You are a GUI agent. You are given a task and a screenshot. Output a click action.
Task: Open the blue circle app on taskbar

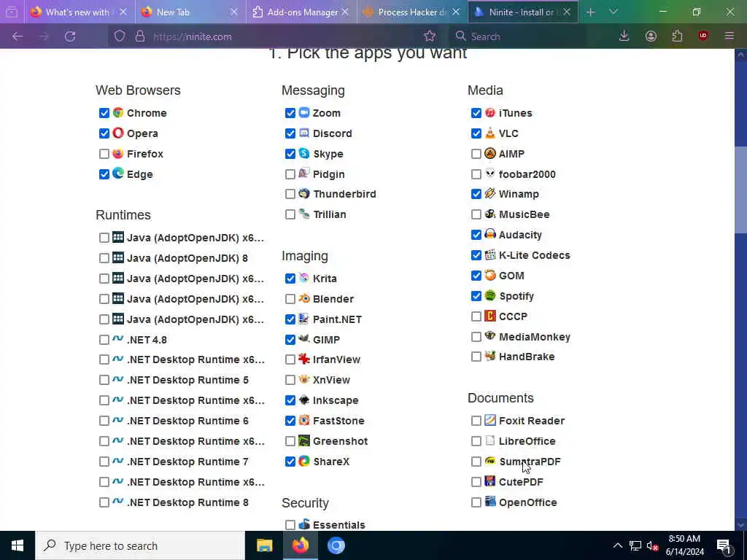pos(336,545)
